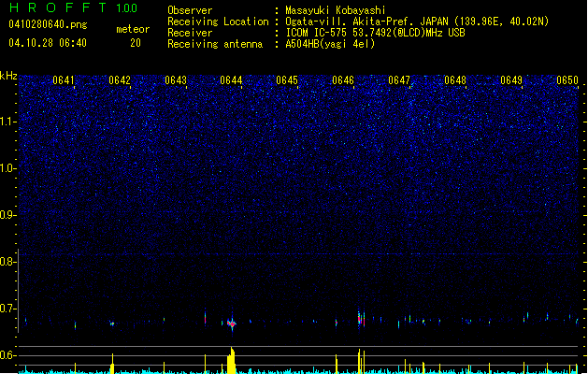Click the 0642 time marker
Viewport: 588px width, 374px height.
click(120, 80)
